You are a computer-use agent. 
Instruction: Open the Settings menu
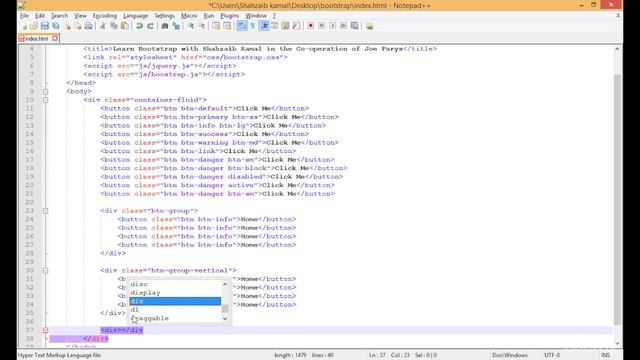pyautogui.click(x=164, y=16)
